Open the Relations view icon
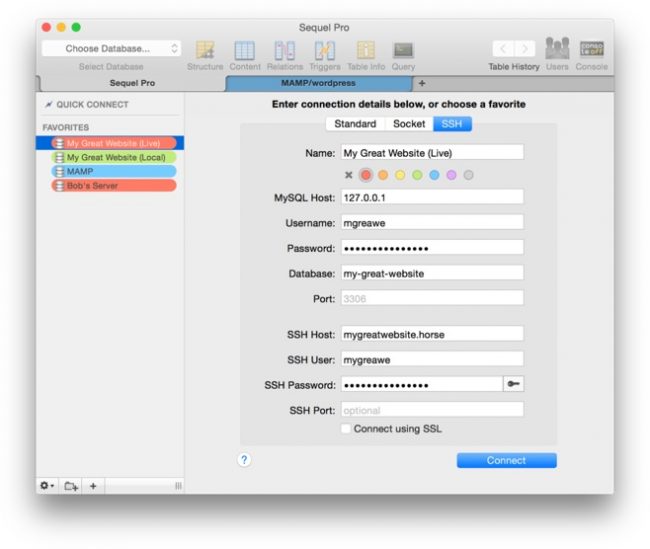650x549 pixels. click(284, 51)
